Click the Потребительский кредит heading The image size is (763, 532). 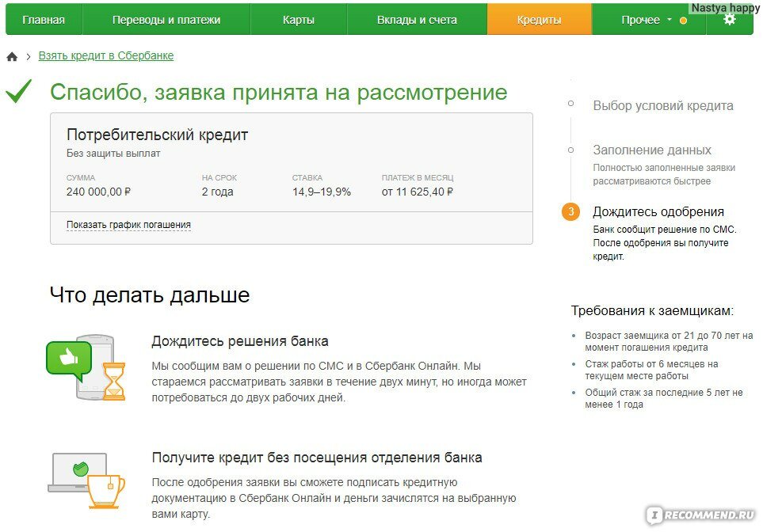pyautogui.click(x=157, y=135)
